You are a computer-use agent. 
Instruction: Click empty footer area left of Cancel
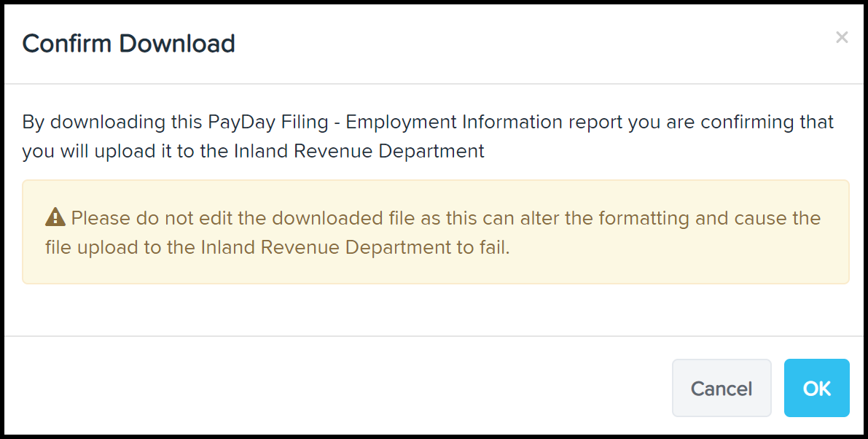click(332, 387)
